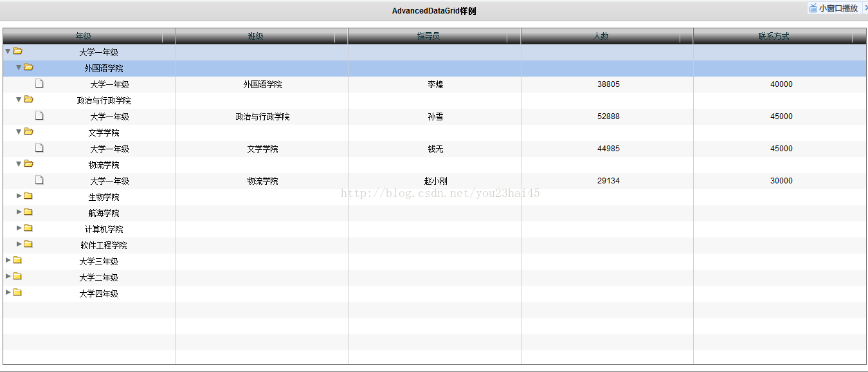The width and height of the screenshot is (868, 372).
Task: Select the 大学三年级 row label
Action: click(x=99, y=261)
